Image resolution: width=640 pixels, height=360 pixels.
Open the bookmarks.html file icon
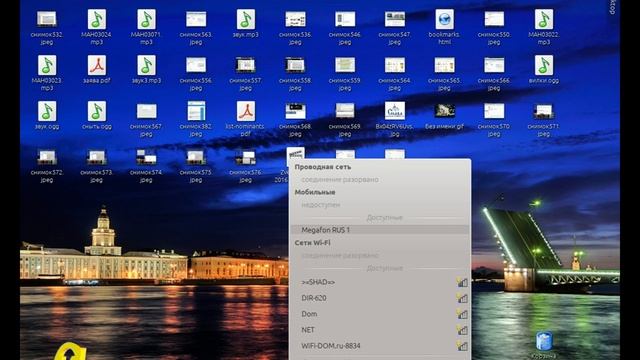click(x=444, y=19)
